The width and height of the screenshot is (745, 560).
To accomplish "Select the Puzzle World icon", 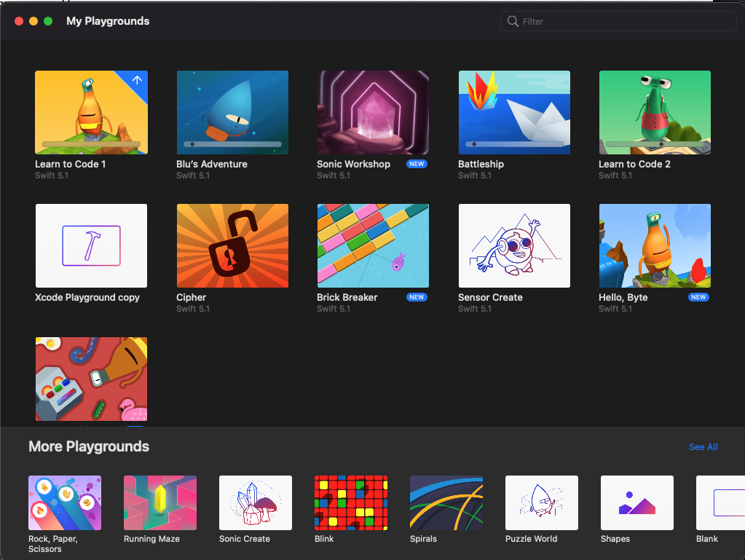I will 542,502.
